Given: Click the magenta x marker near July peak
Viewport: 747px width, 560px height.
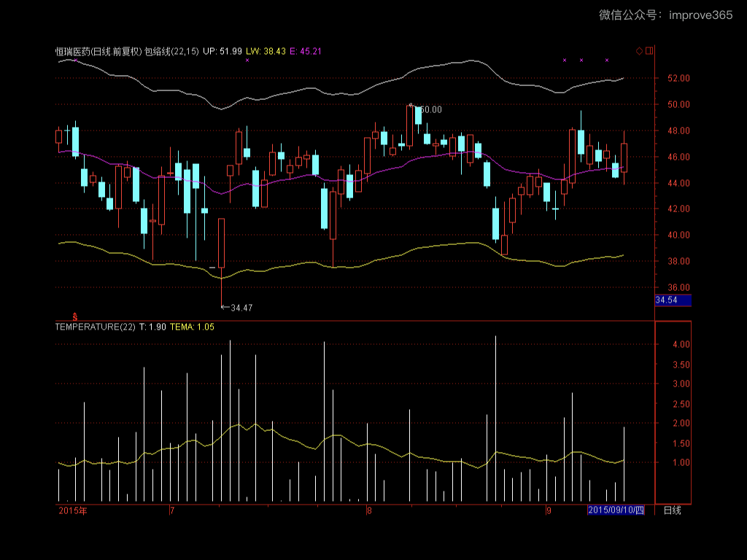Looking at the screenshot, I should pos(247,61).
